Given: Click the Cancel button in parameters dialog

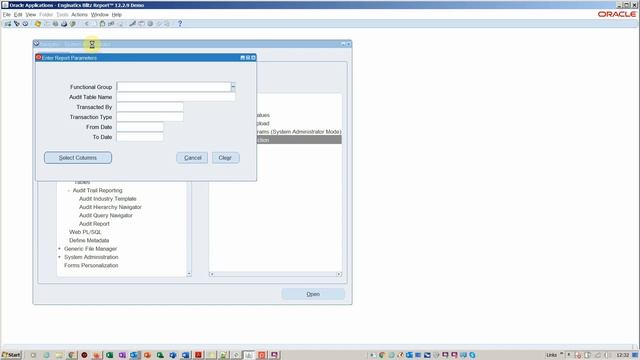Looking at the screenshot, I should (192, 158).
